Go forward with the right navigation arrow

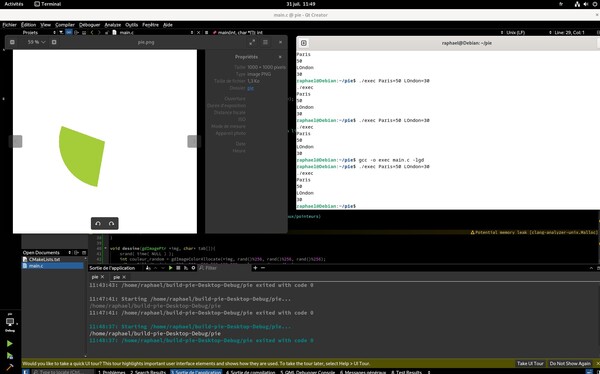(99, 33)
